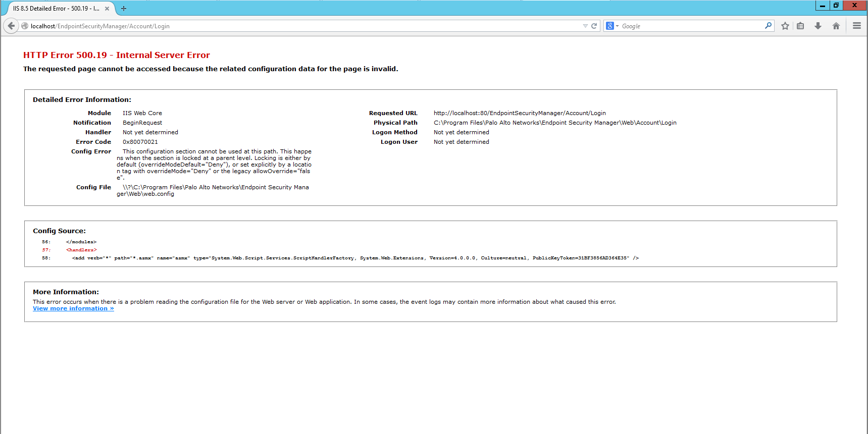Go back with the browser Back arrow

click(11, 26)
